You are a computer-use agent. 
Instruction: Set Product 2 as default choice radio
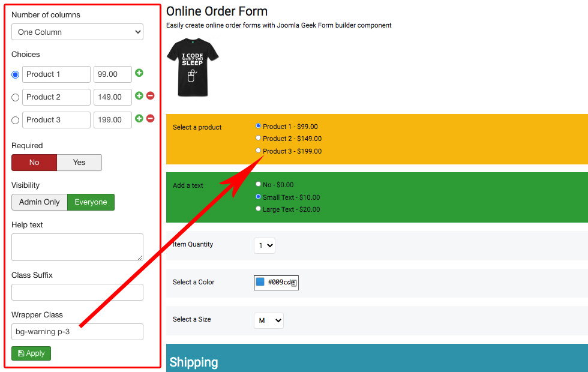click(x=16, y=97)
